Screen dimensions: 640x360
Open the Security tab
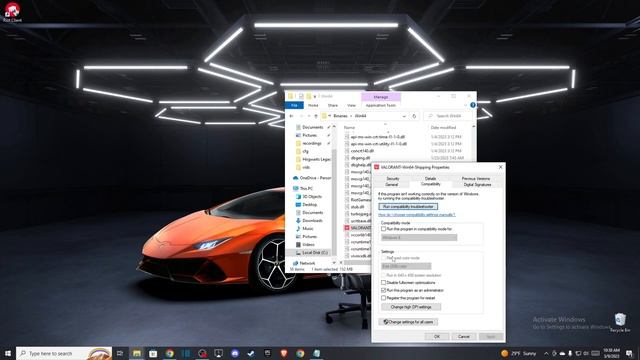click(x=393, y=179)
